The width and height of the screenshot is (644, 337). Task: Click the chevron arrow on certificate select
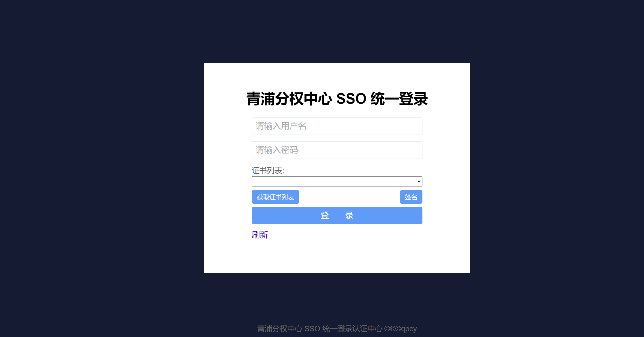click(x=419, y=182)
